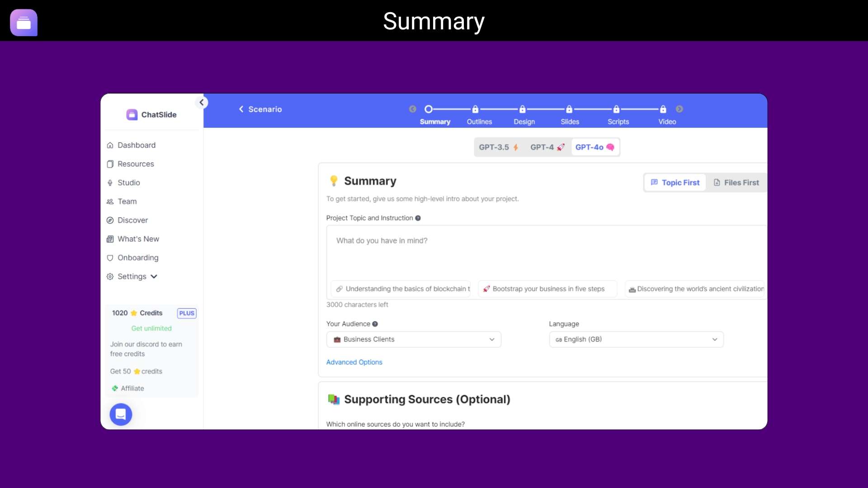Open Resources in the sidebar

pyautogui.click(x=135, y=164)
